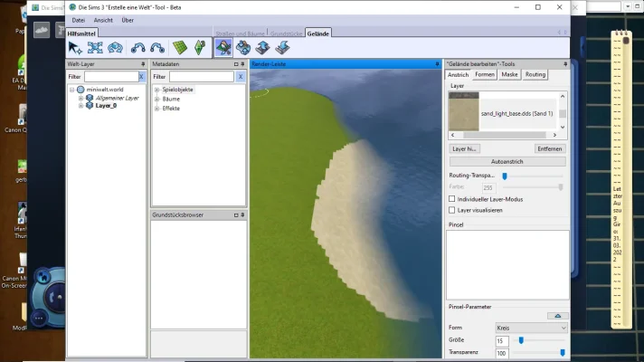Activate the second curved road tool

click(157, 48)
